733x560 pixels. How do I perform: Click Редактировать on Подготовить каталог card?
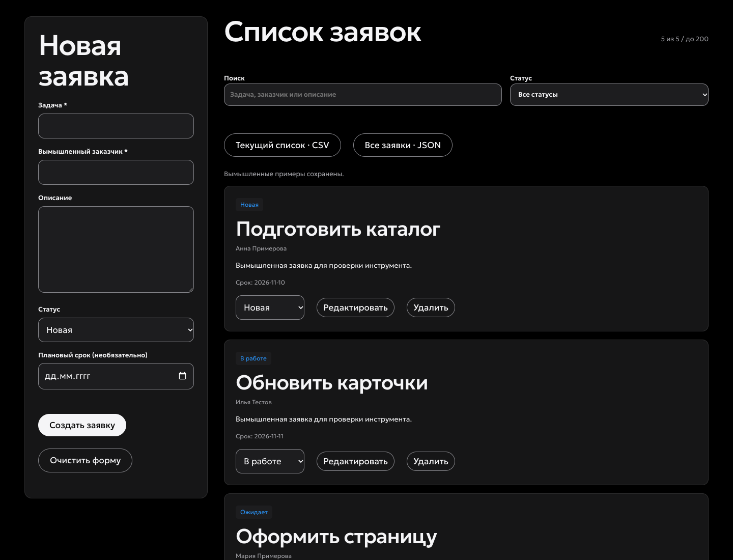pyautogui.click(x=355, y=307)
